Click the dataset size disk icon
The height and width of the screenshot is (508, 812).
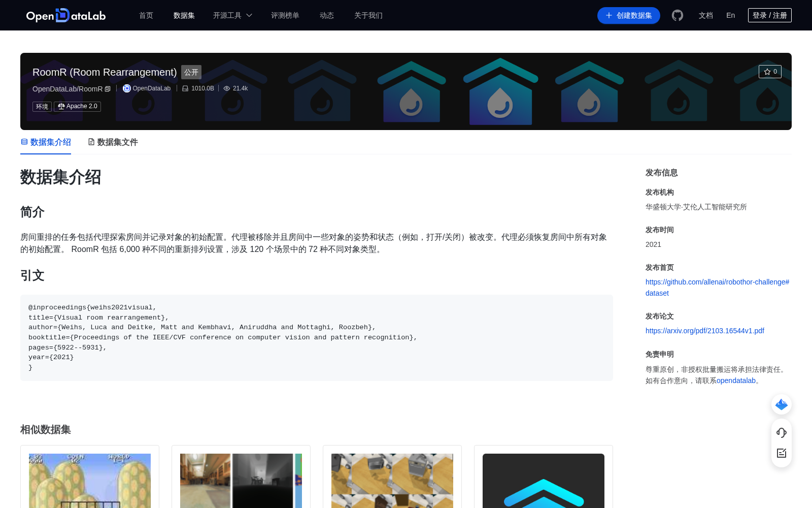pos(185,88)
